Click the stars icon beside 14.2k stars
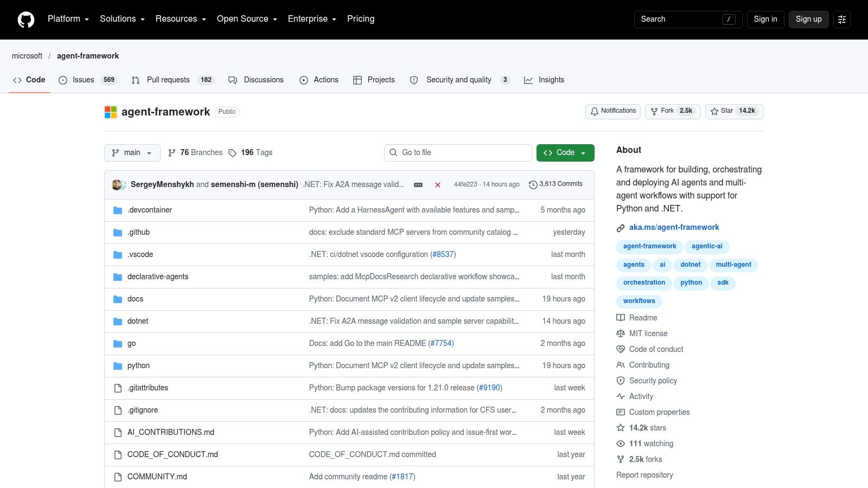Viewport: 868px width, 488px height. tap(621, 428)
